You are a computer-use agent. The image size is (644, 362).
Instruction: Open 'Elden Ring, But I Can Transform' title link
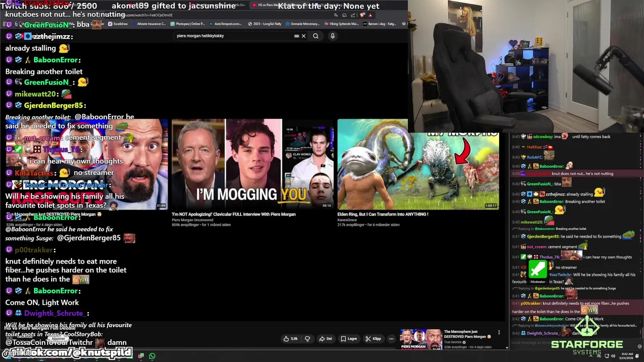click(383, 214)
